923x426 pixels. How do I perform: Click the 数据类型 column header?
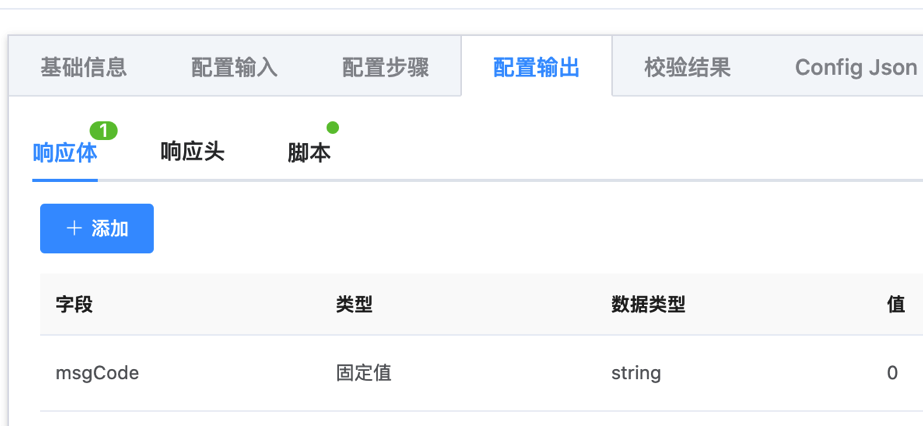tap(648, 305)
